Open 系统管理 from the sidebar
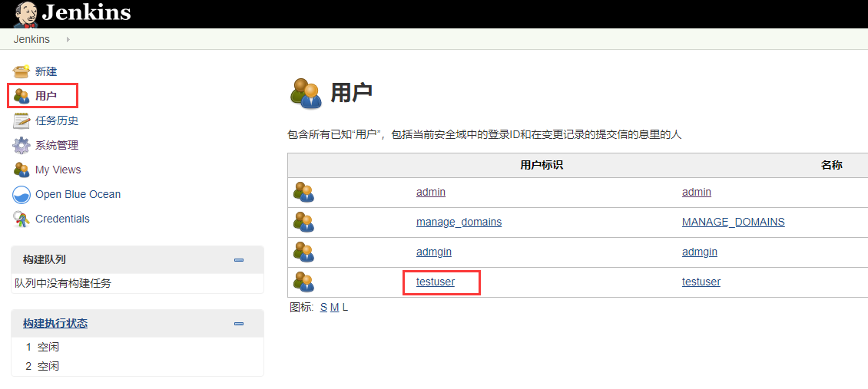The image size is (868, 389). coord(56,145)
